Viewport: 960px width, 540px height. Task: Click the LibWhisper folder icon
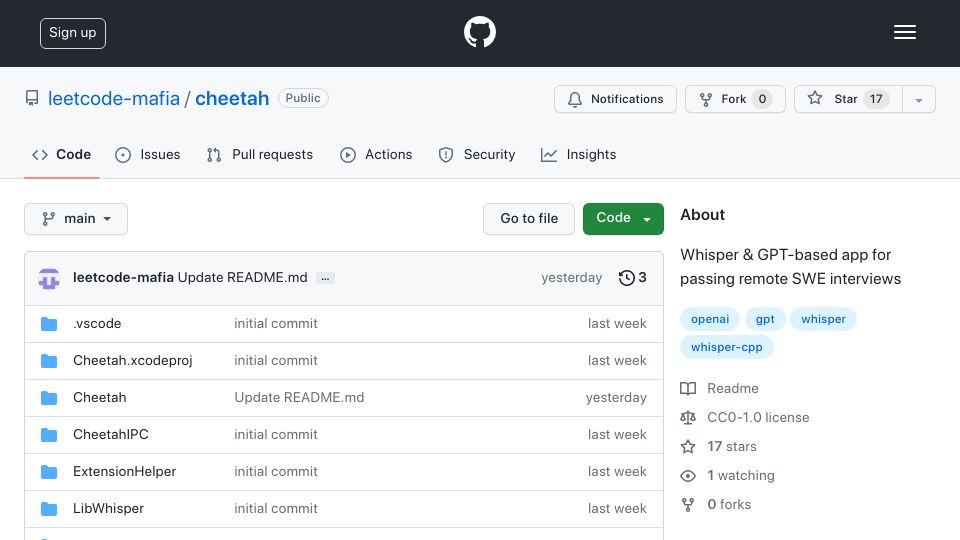click(x=49, y=509)
